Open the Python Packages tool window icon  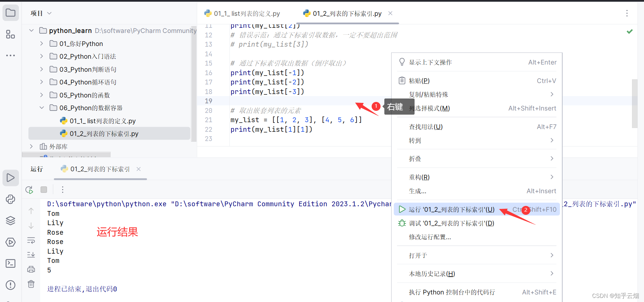pyautogui.click(x=11, y=199)
